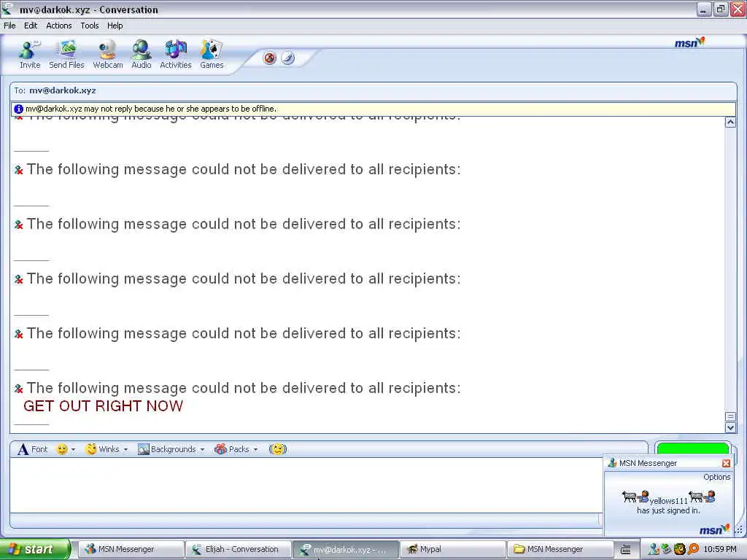Screen dimensions: 747x560
Task: Click yellows111 in the sign-in notification
Action: (668, 500)
